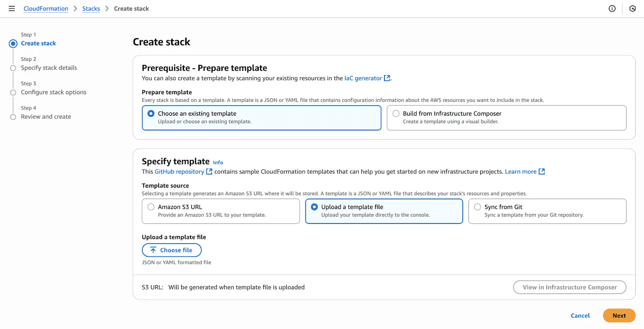The width and height of the screenshot is (644, 329).
Task: Go to the CloudFormation breadcrumb
Action: [46, 8]
